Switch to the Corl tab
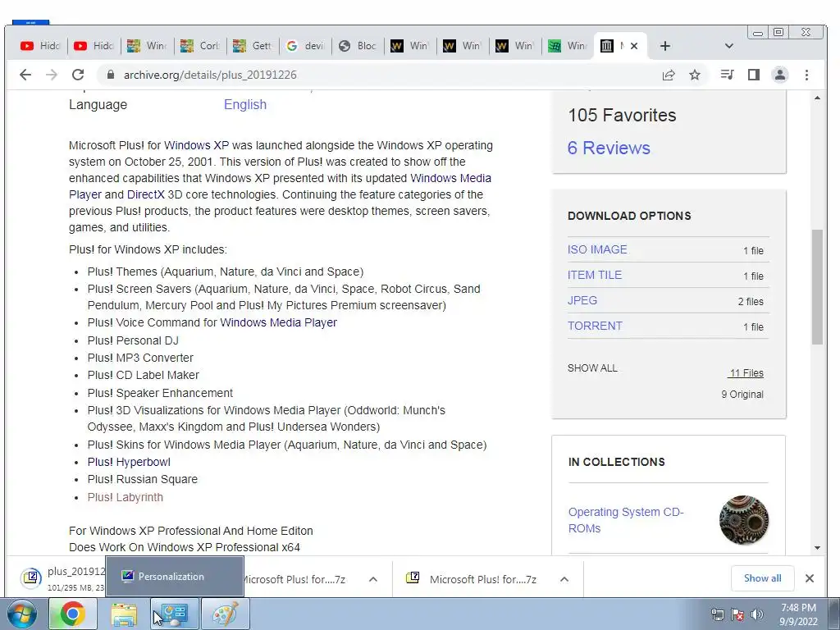The image size is (840, 630). (200, 46)
